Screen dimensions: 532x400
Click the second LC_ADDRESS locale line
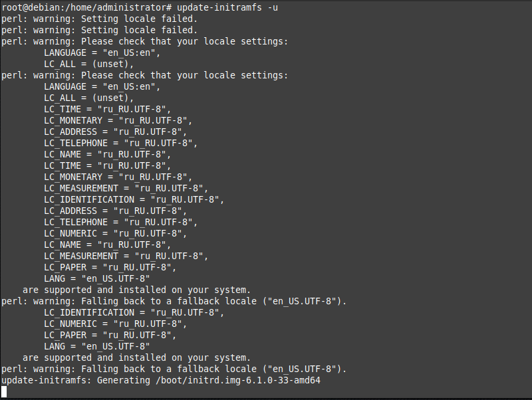click(115, 211)
